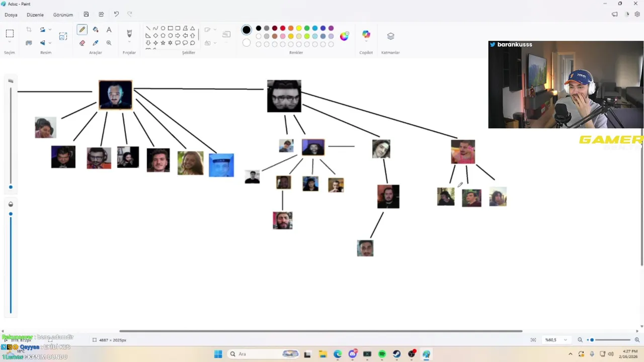This screenshot has width=644, height=362.
Task: Choose the Diamond shape
Action: [155, 36]
